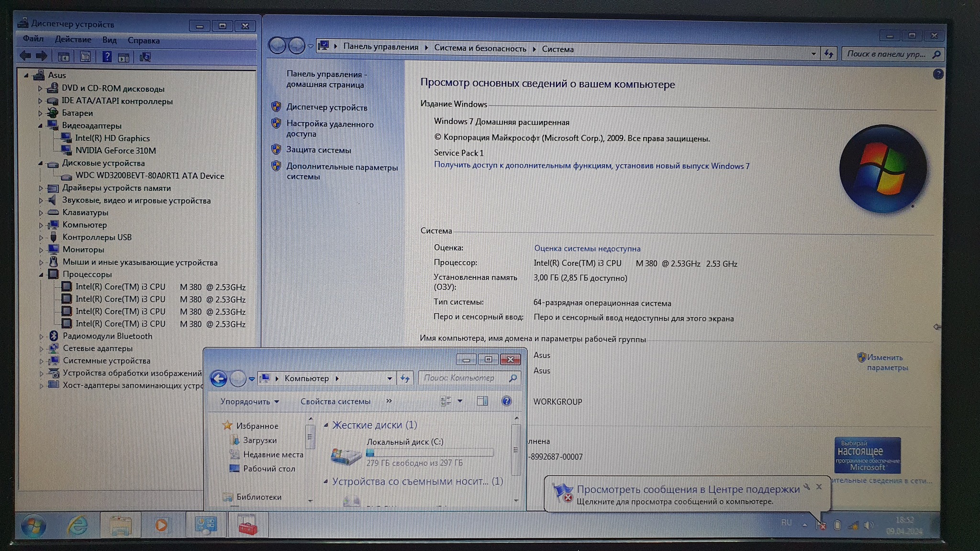Image resolution: width=980 pixels, height=551 pixels.
Task: Collapse the Видеоадаптеры tree node
Action: coord(41,126)
